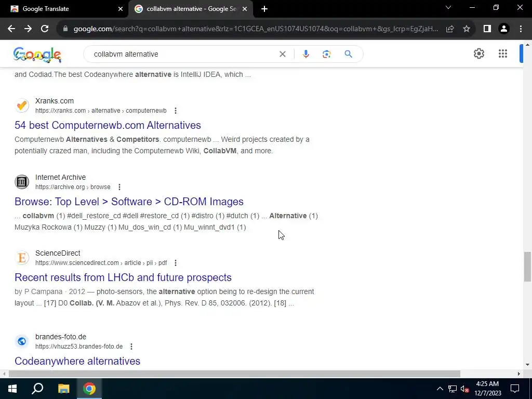The width and height of the screenshot is (532, 399).
Task: Open the Browse: Top Level CD-ROM Images link
Action: 129,202
